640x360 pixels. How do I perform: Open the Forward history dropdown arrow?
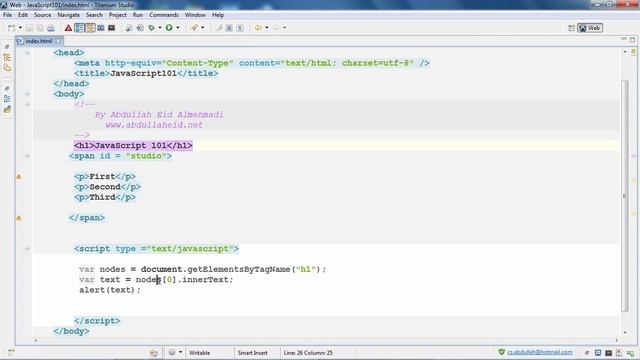(x=284, y=28)
